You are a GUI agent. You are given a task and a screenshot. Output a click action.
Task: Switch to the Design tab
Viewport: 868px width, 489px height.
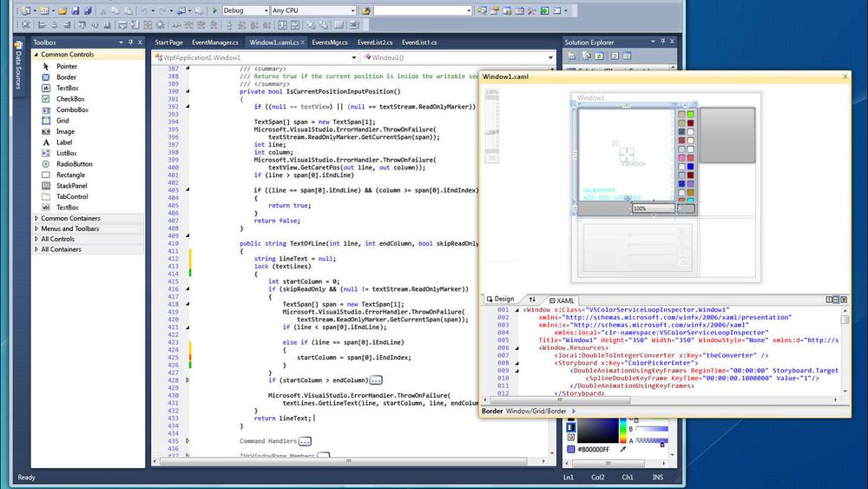(501, 299)
